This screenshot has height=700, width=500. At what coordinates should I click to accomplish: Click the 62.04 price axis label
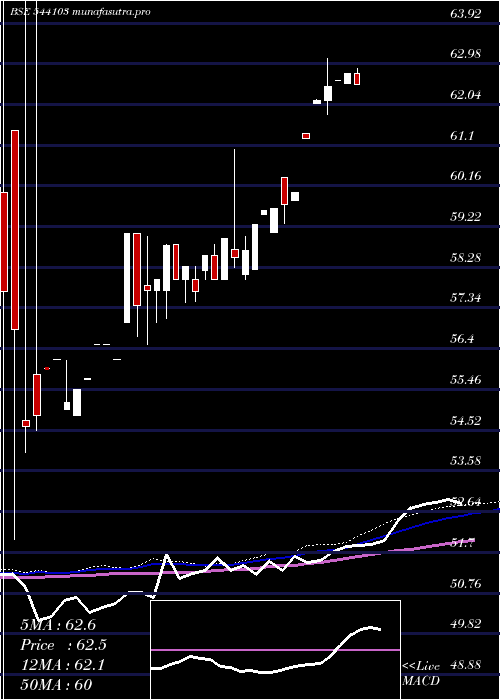466,95
